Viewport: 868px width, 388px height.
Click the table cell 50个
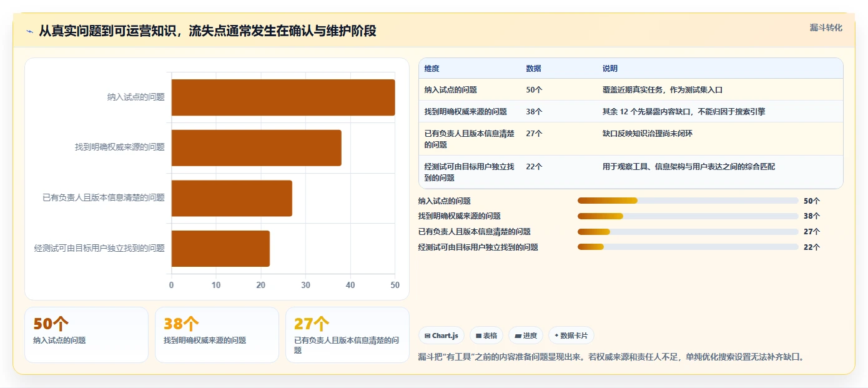tap(535, 90)
